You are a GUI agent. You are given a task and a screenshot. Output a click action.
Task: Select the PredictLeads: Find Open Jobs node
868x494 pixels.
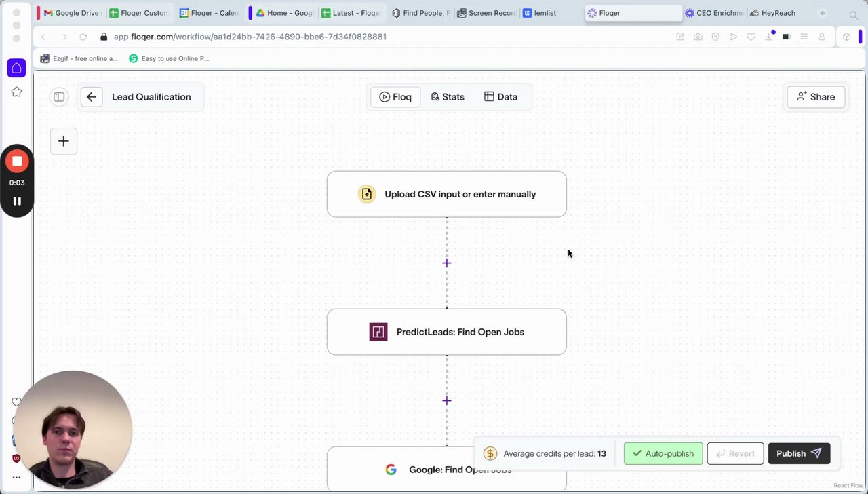pyautogui.click(x=447, y=332)
